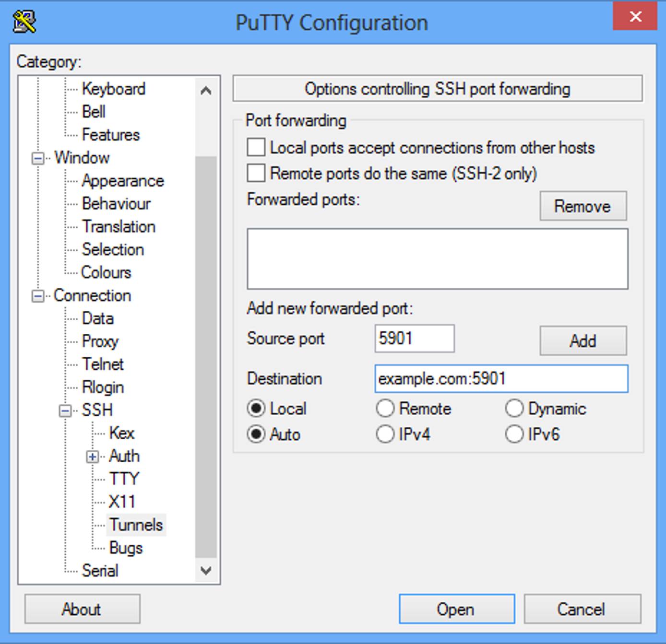Collapse the Window tree branch
This screenshot has height=644, width=666.
pos(37,158)
